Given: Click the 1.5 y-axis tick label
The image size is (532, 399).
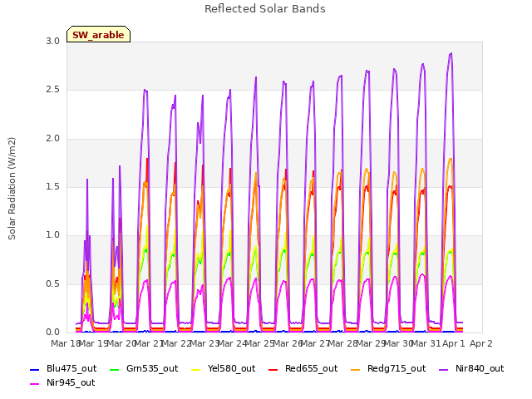Looking at the screenshot, I should [52, 187].
